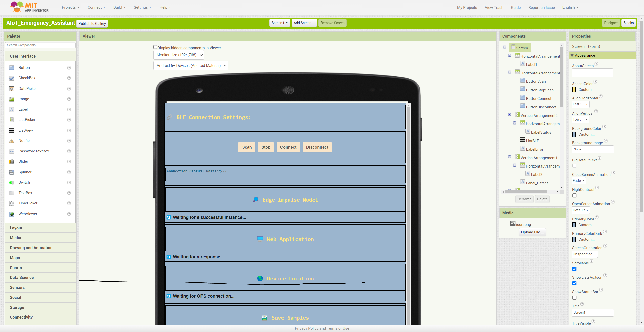Click the Scan button for BLE
This screenshot has height=332, width=644.
[x=247, y=147]
